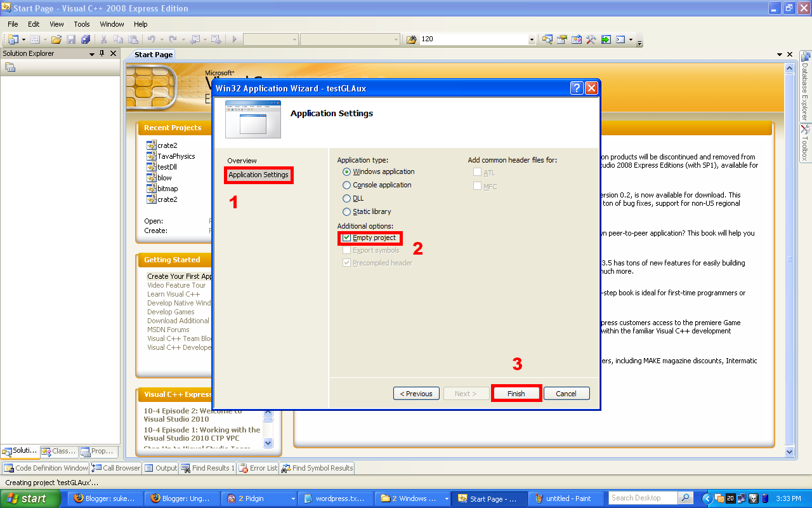Screen dimensions: 812x508
Task: Open Code Definition Window tab at bottom
Action: click(x=46, y=468)
